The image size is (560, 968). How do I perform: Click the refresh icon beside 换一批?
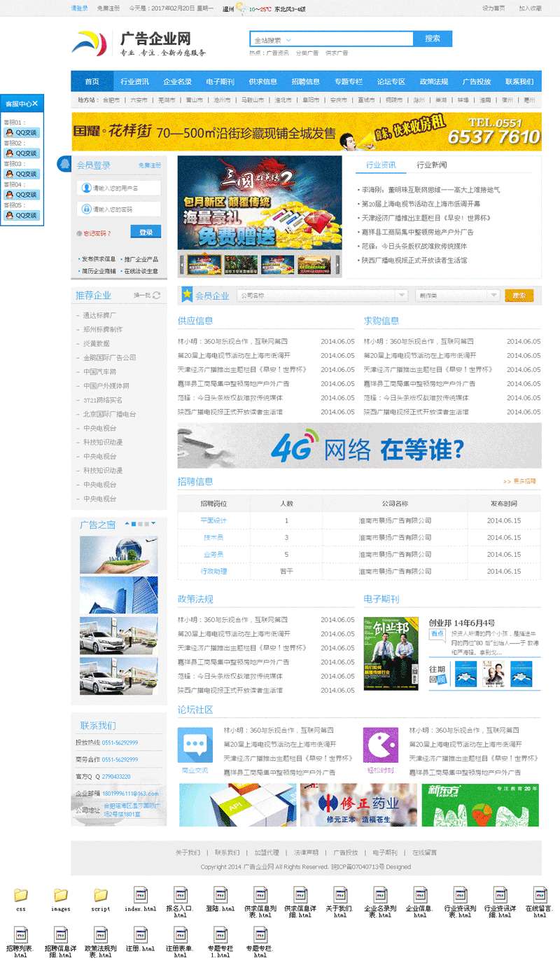[157, 296]
